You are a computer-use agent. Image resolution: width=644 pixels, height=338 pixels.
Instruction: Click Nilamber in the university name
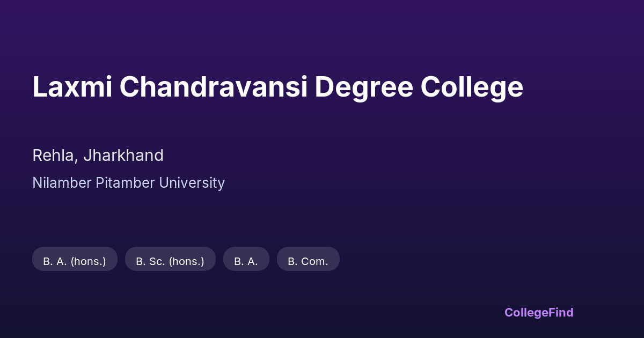(x=62, y=183)
